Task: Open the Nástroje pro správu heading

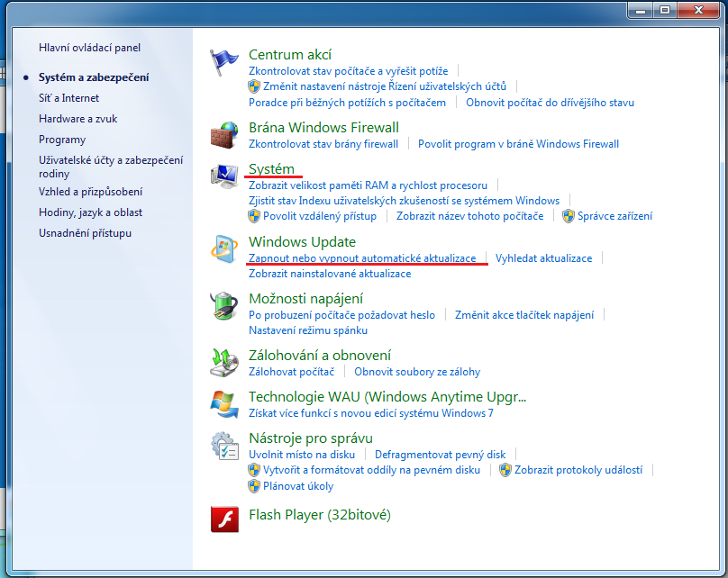Action: (x=311, y=438)
